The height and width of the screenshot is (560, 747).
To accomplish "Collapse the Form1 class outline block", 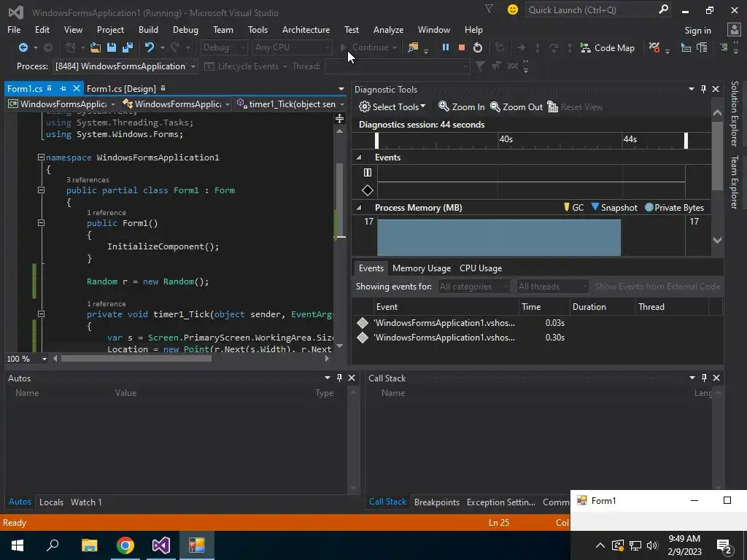I will pyautogui.click(x=41, y=190).
